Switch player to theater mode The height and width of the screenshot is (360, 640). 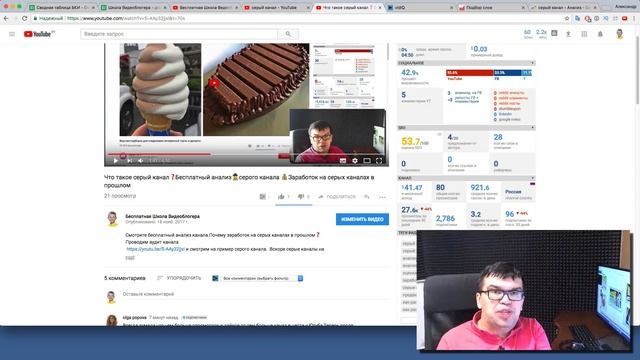point(367,161)
